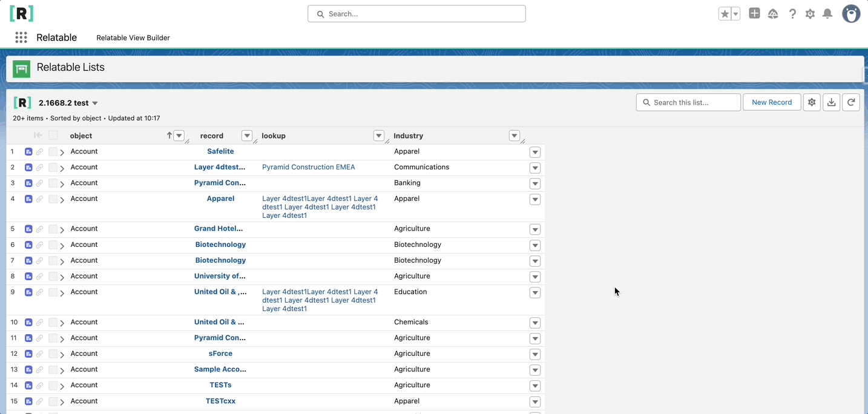The width and height of the screenshot is (868, 414).
Task: Click link icon in TESTs row
Action: coord(39,386)
